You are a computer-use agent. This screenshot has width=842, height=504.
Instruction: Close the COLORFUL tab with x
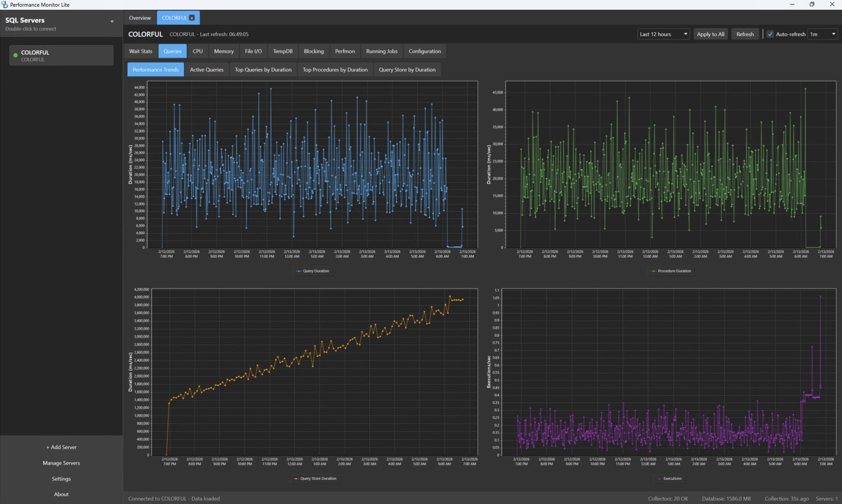coord(192,18)
